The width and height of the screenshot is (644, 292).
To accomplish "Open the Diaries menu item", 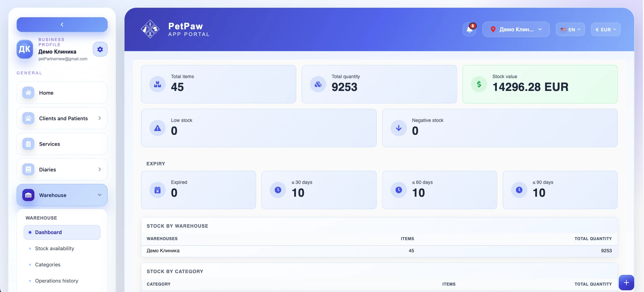I will click(x=62, y=169).
